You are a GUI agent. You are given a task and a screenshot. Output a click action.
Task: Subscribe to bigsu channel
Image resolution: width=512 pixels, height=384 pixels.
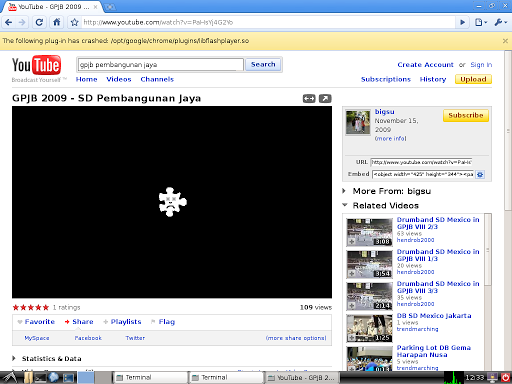466,115
